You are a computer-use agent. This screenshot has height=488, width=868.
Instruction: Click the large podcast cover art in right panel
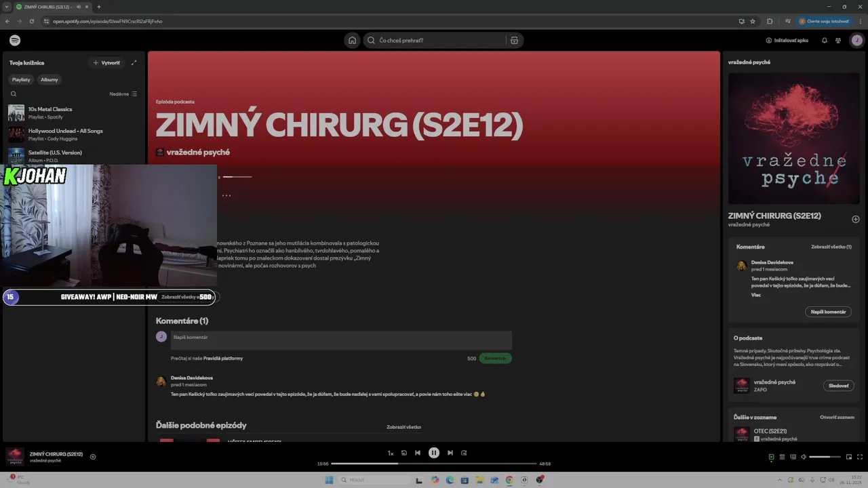tap(793, 138)
